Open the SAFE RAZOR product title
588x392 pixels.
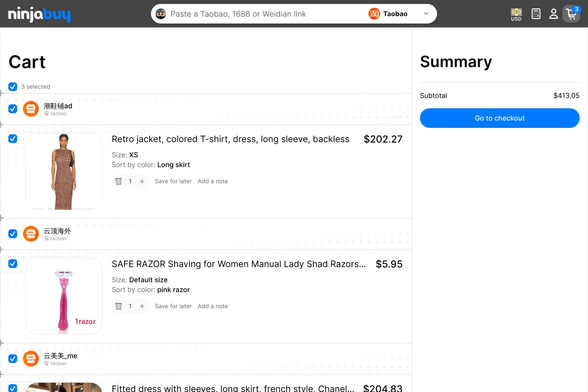pyautogui.click(x=239, y=264)
